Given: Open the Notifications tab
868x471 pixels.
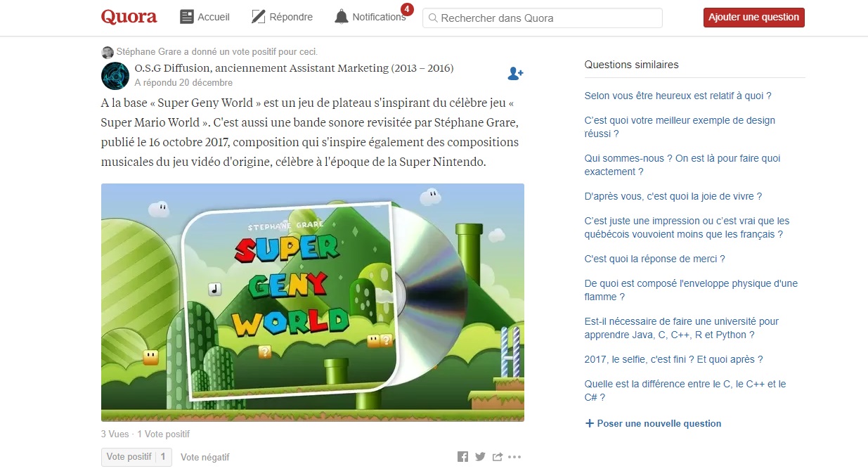Looking at the screenshot, I should (370, 17).
